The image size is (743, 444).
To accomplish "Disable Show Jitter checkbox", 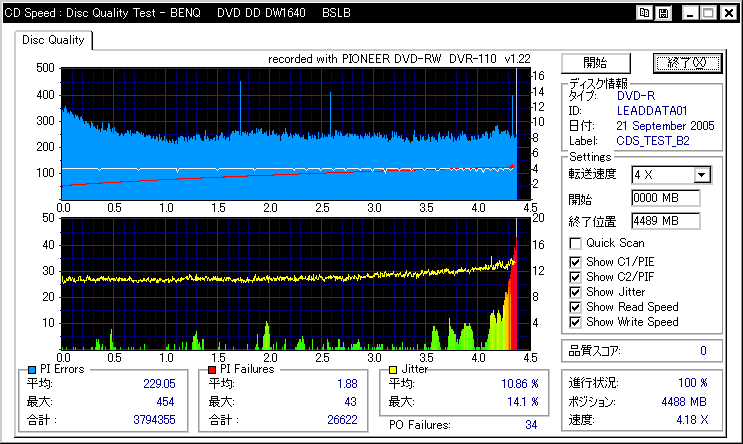I will pos(575,292).
